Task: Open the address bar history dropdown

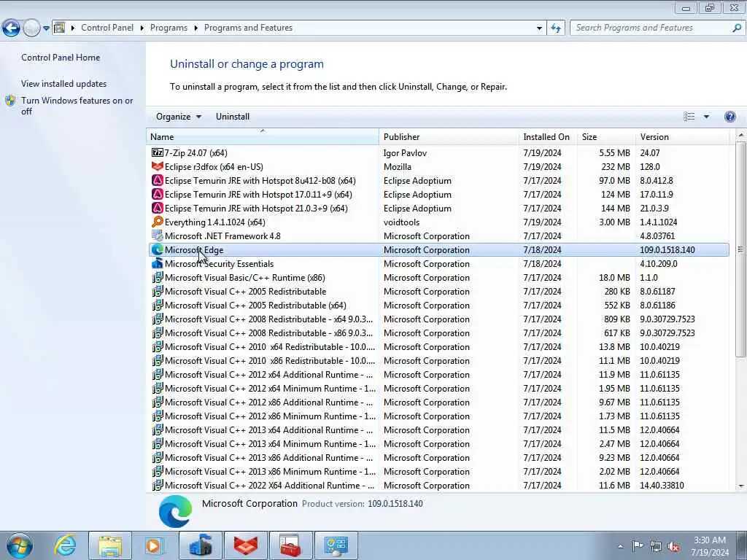Action: coord(539,28)
